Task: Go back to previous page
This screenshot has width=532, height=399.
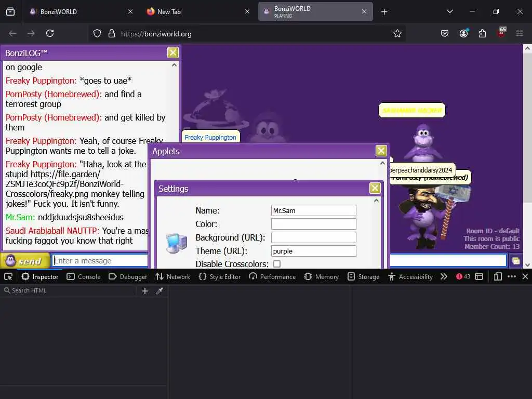Action: 12,34
